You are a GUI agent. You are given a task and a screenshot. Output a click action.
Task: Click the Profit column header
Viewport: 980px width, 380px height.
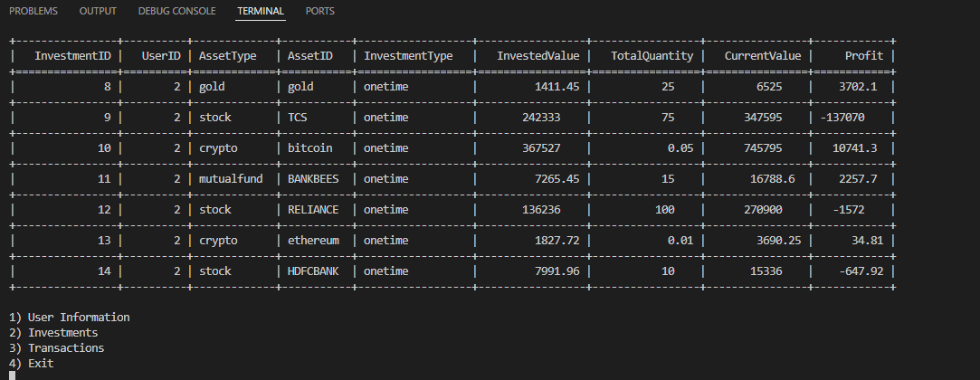pos(864,55)
